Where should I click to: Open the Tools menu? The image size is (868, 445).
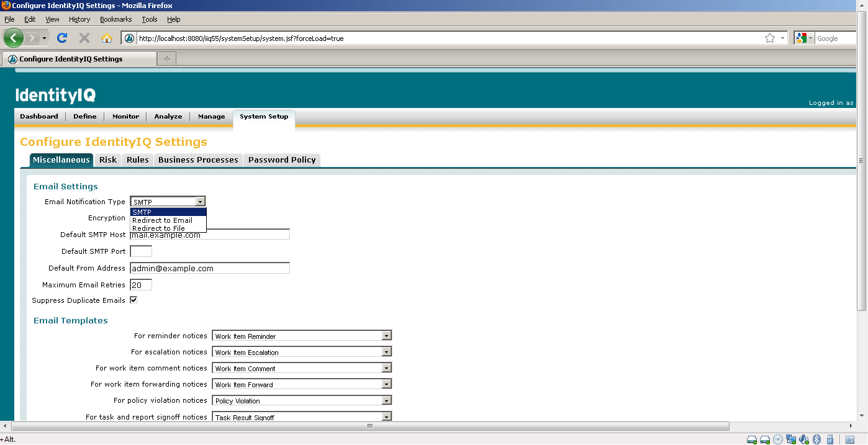pyautogui.click(x=150, y=19)
